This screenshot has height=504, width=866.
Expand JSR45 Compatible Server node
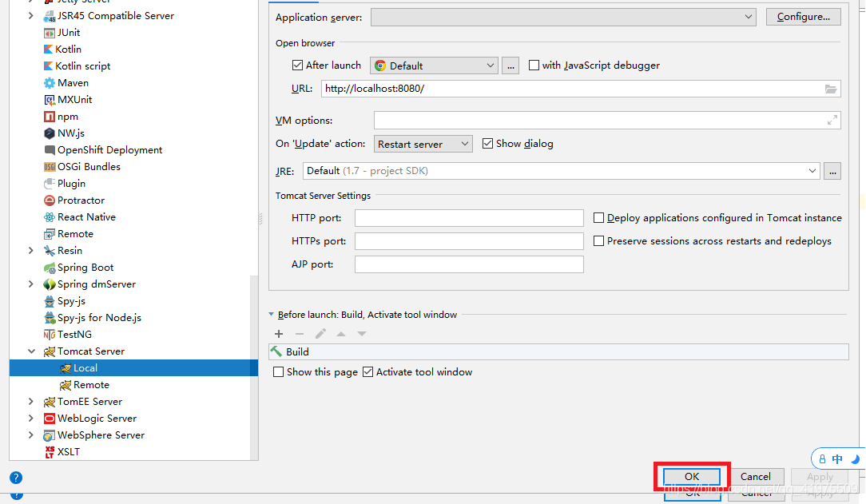31,16
